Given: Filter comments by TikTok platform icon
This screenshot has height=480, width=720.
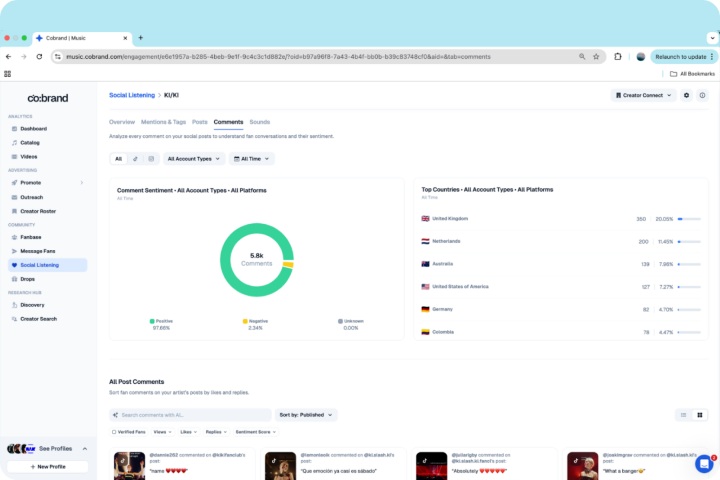Looking at the screenshot, I should 135,158.
